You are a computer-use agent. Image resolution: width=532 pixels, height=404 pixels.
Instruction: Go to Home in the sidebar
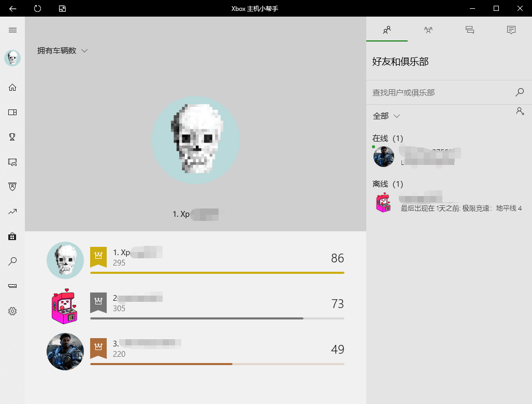tap(12, 88)
